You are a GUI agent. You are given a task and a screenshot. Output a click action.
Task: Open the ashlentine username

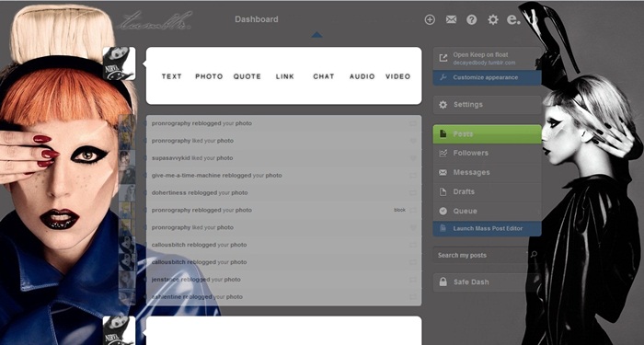167,296
